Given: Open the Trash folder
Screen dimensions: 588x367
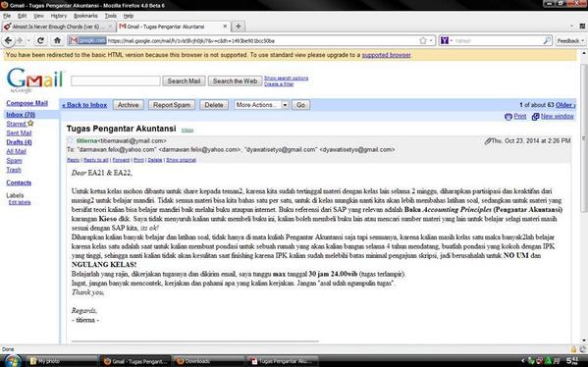Looking at the screenshot, I should 14,170.
